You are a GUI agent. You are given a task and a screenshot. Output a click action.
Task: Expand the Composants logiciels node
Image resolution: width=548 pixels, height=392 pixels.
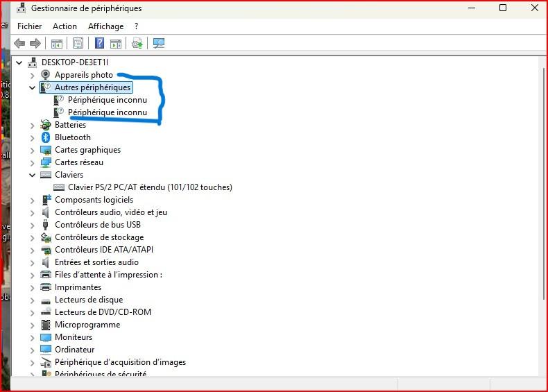32,201
